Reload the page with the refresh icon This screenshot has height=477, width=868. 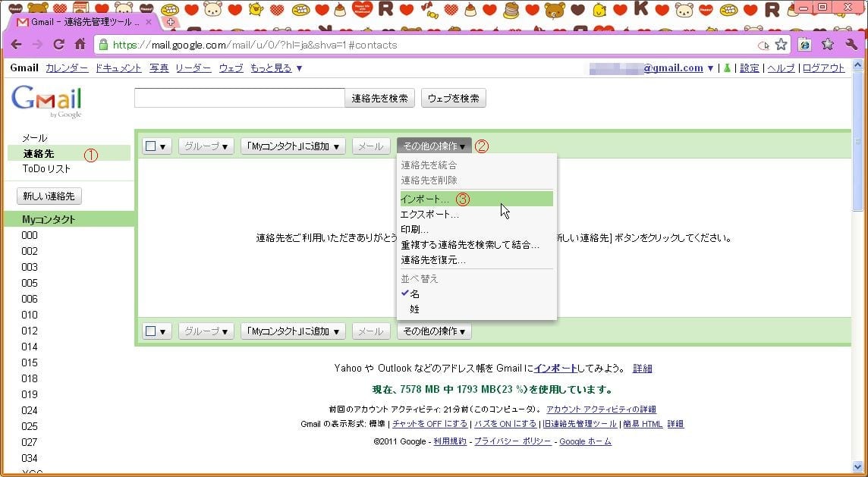tap(58, 45)
